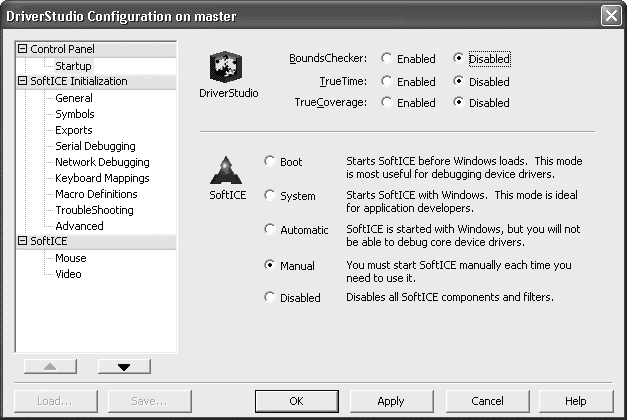This screenshot has height=420, width=627.
Task: Click the OK button
Action: tap(295, 401)
